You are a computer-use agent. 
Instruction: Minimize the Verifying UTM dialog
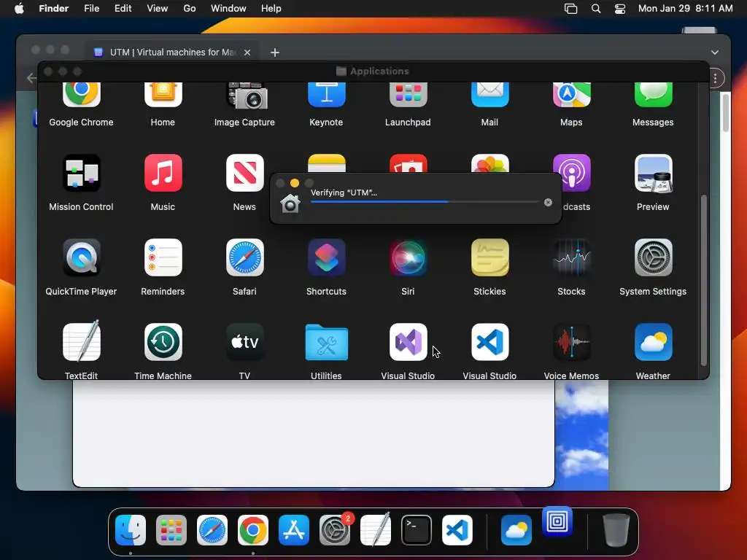[x=295, y=183]
